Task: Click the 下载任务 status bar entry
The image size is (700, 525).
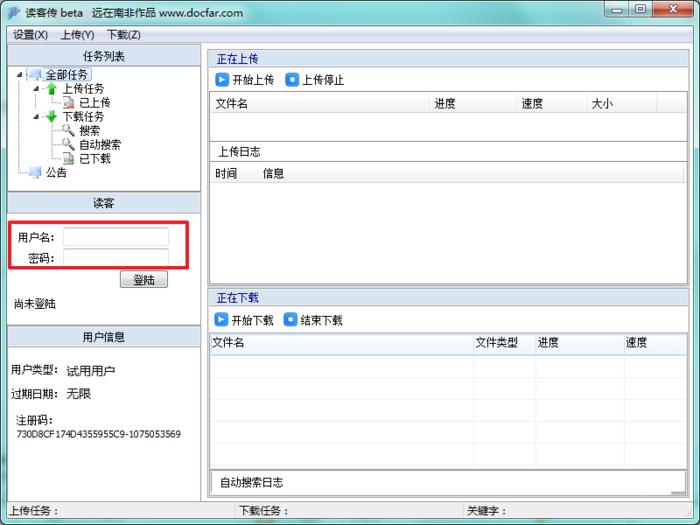Action: point(263,511)
